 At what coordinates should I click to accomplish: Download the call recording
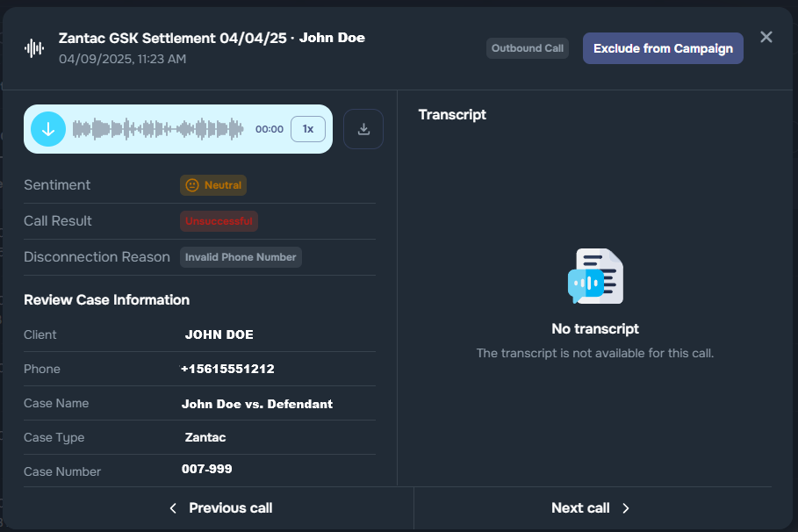(363, 128)
